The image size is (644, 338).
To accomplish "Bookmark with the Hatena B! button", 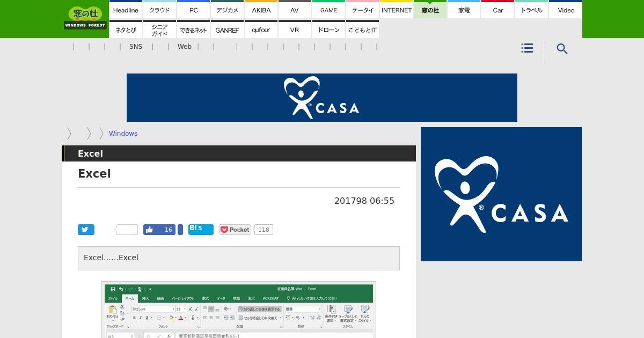I will pos(201,230).
